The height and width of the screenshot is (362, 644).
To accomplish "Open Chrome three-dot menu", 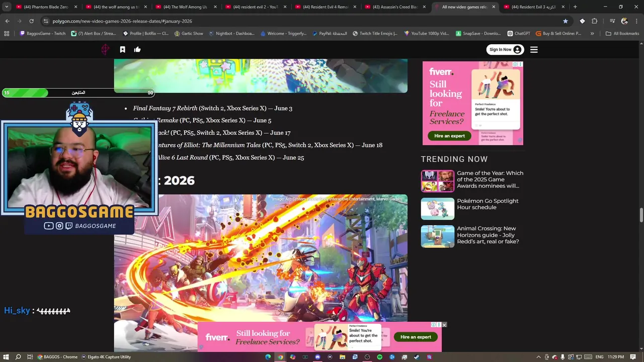I will pos(636,21).
